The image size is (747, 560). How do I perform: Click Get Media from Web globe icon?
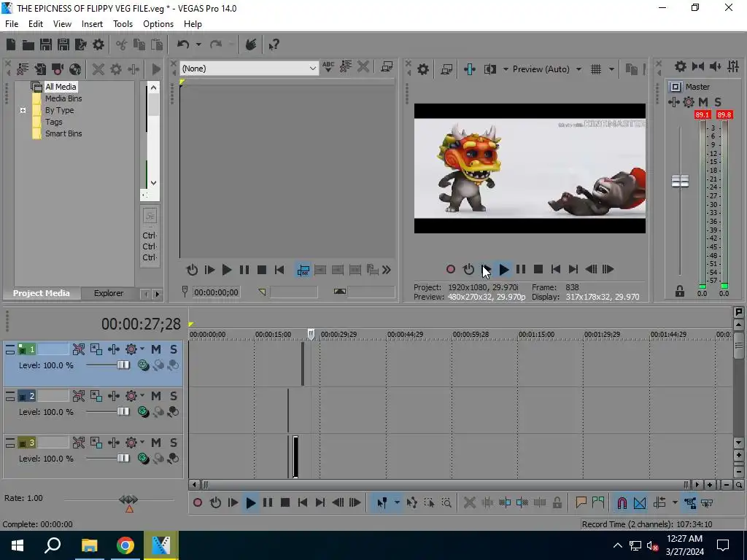(x=75, y=69)
